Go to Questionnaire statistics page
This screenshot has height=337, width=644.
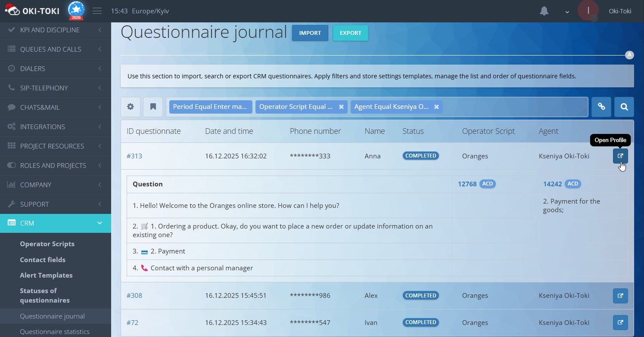click(x=55, y=331)
